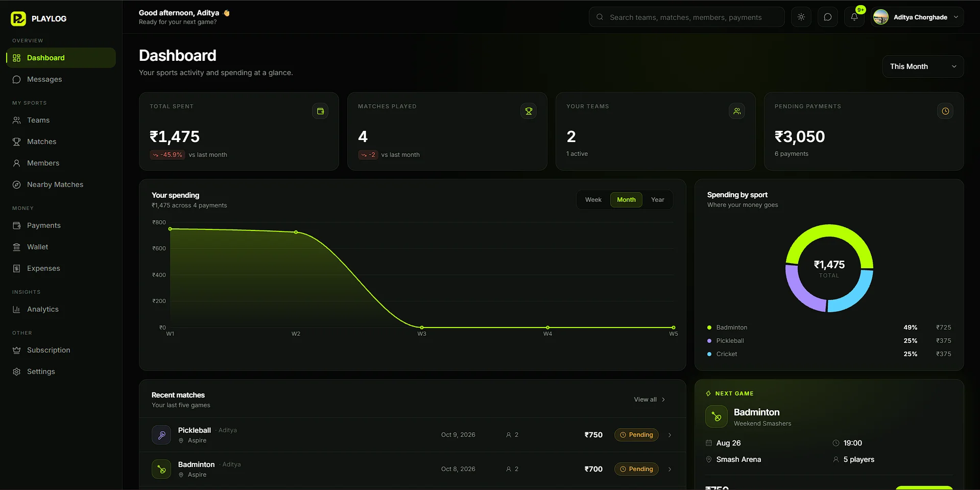Expand the Badminton ₹700 row chevron
This screenshot has width=980, height=490.
click(670, 469)
